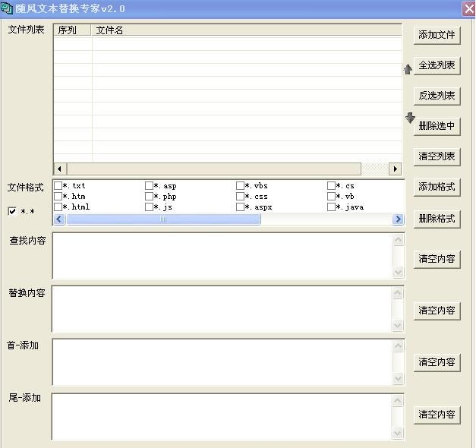Click the move-down arrow icon beside file list
The height and width of the screenshot is (448, 476).
[410, 118]
